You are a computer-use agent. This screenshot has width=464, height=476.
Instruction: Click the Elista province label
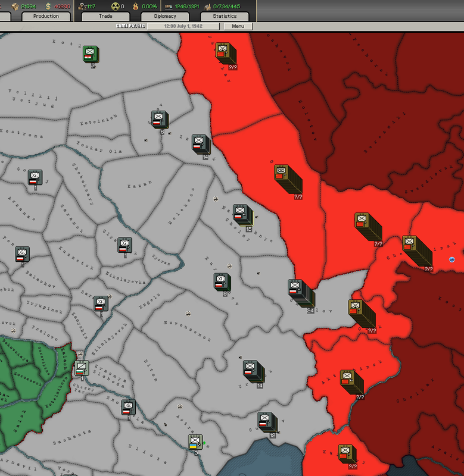tap(147, 454)
